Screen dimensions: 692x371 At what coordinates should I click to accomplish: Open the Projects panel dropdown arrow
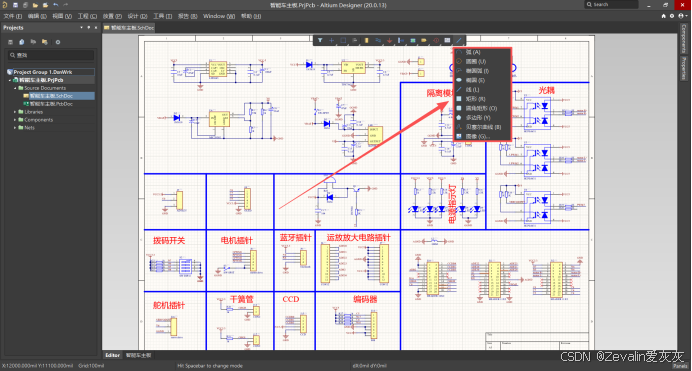(81, 27)
